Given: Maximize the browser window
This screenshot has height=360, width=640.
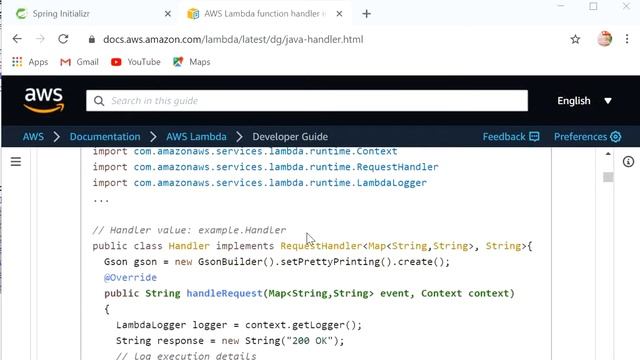Looking at the screenshot, I should point(593,6).
